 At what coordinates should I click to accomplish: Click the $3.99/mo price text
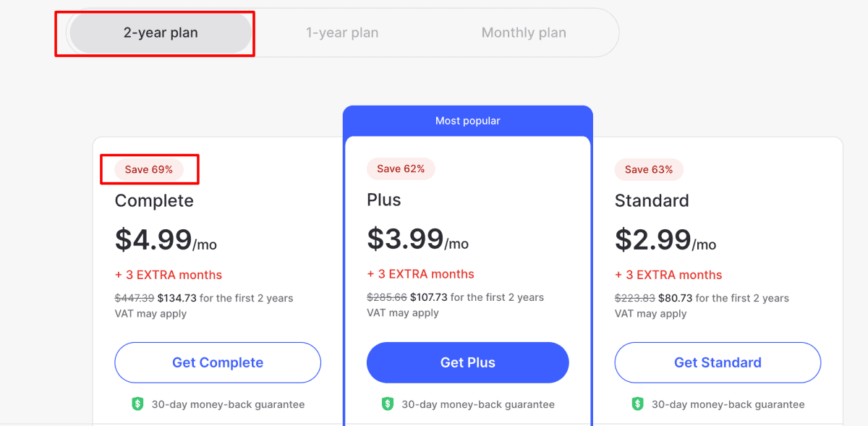pyautogui.click(x=417, y=239)
